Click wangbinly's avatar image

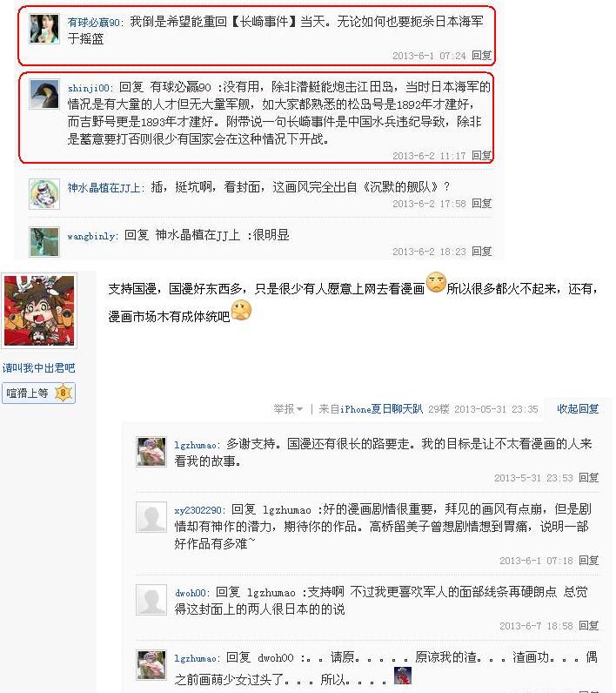point(44,242)
